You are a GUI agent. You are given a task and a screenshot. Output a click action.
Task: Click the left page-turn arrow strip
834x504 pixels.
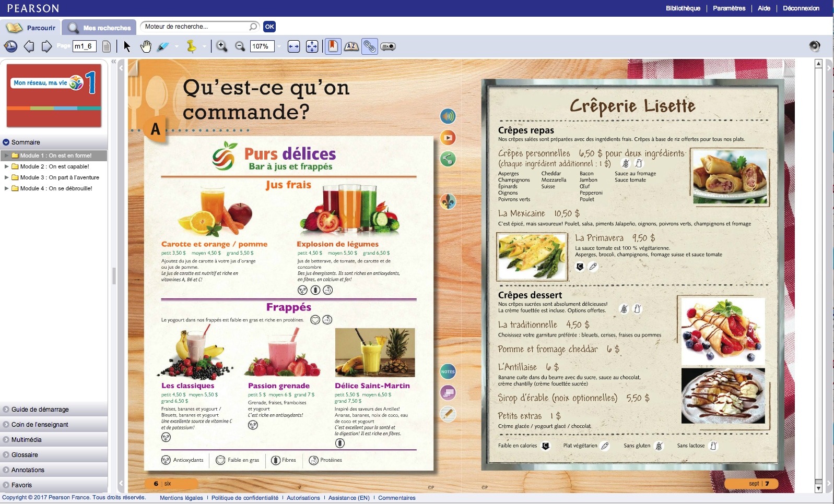tap(121, 275)
